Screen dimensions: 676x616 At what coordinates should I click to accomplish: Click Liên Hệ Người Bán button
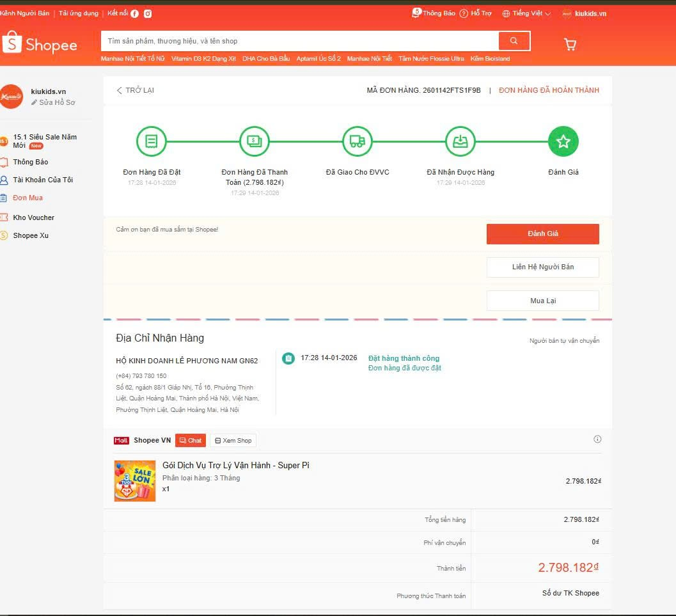[x=543, y=267]
